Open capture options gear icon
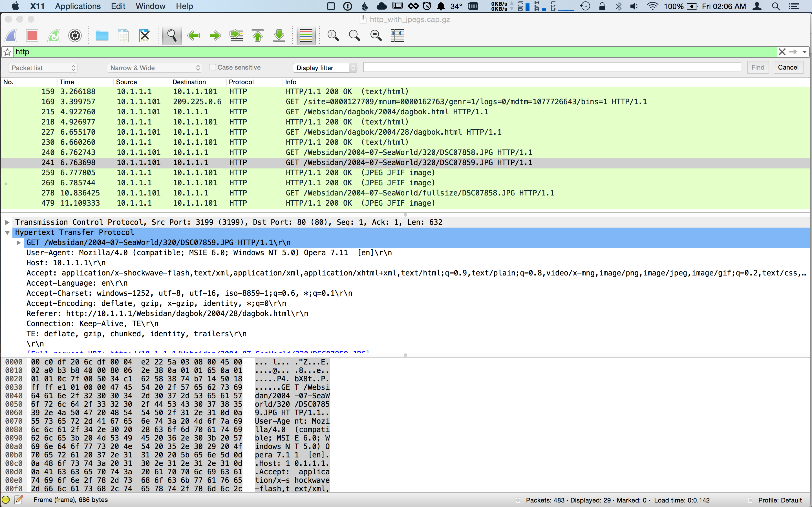812x507 pixels. point(75,35)
